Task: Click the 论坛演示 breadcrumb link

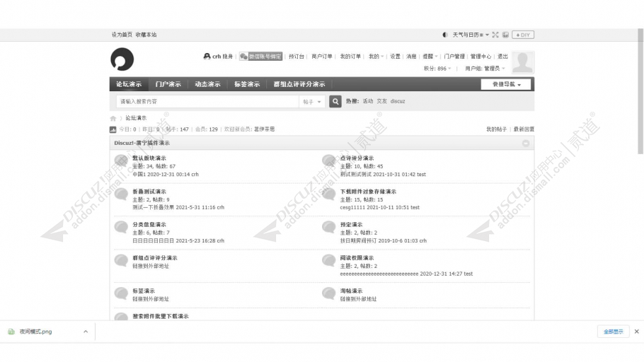Action: pyautogui.click(x=136, y=118)
